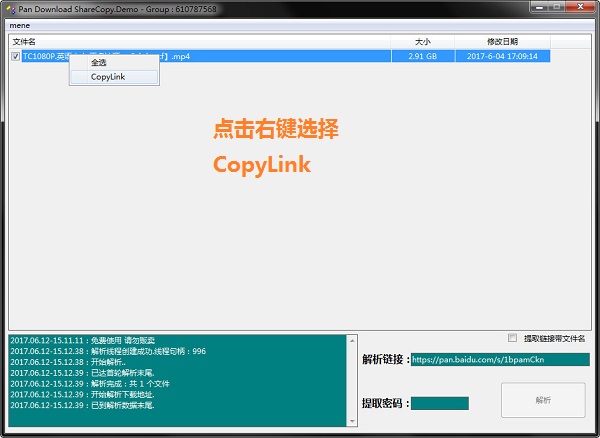This screenshot has width=600, height=438.
Task: Open the mene menu
Action: coord(20,26)
